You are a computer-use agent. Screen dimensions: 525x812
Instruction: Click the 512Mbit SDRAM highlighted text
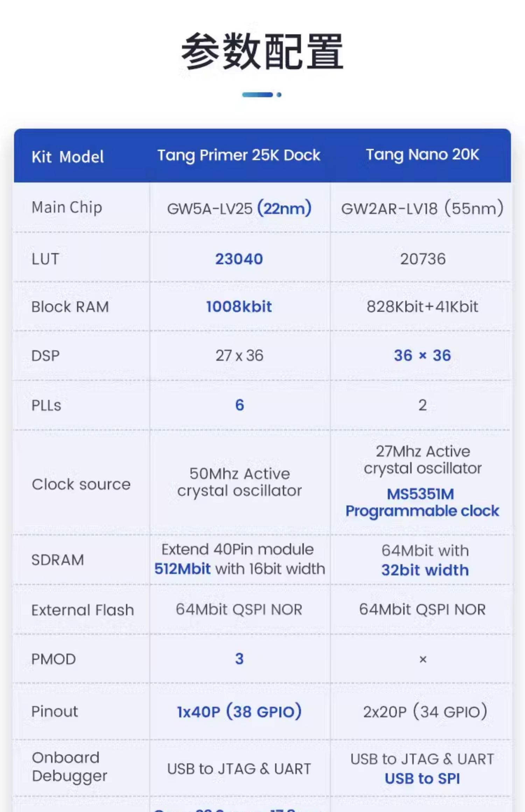182,569
